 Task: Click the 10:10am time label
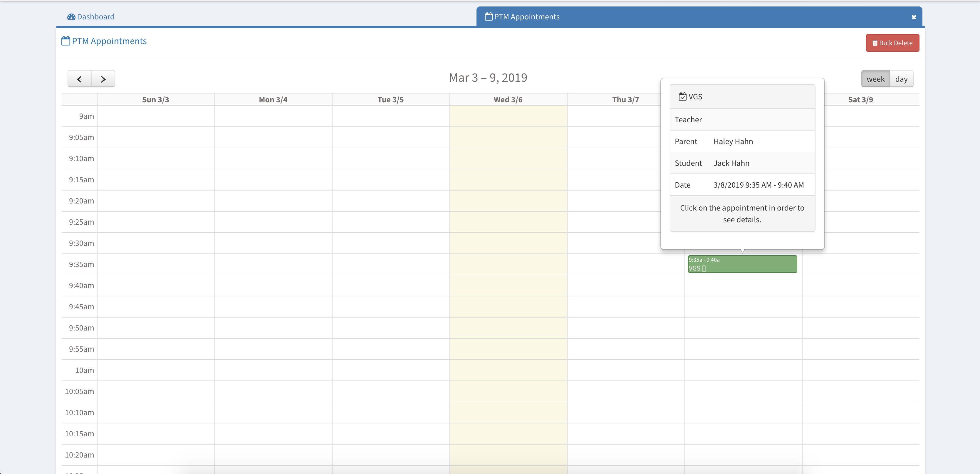[x=80, y=413]
